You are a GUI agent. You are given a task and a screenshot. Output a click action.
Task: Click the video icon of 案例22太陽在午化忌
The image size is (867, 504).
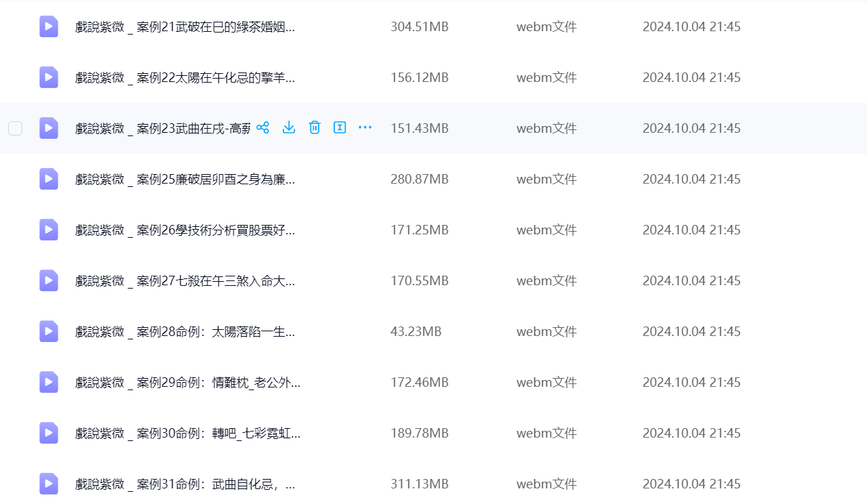(48, 77)
